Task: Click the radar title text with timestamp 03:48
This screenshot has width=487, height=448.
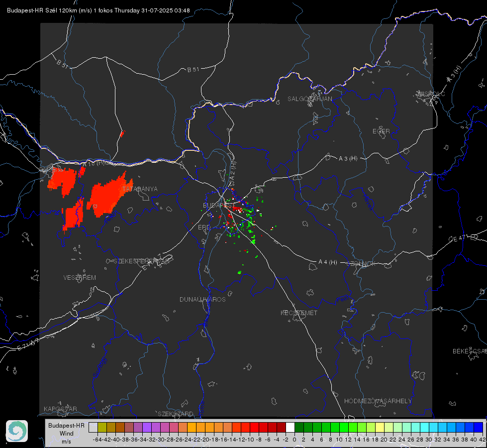Action: pyautogui.click(x=98, y=10)
